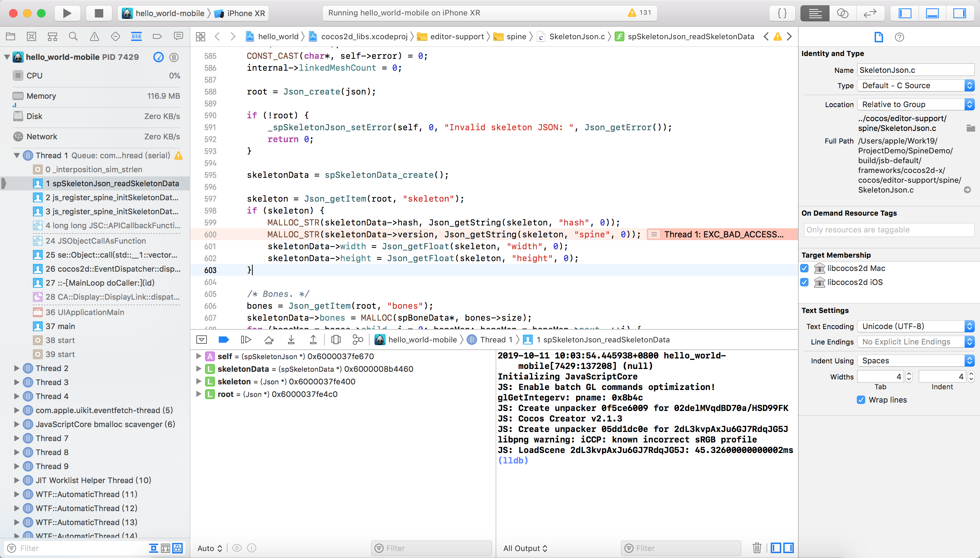
Task: Expand the skeletonData variable
Action: click(198, 369)
